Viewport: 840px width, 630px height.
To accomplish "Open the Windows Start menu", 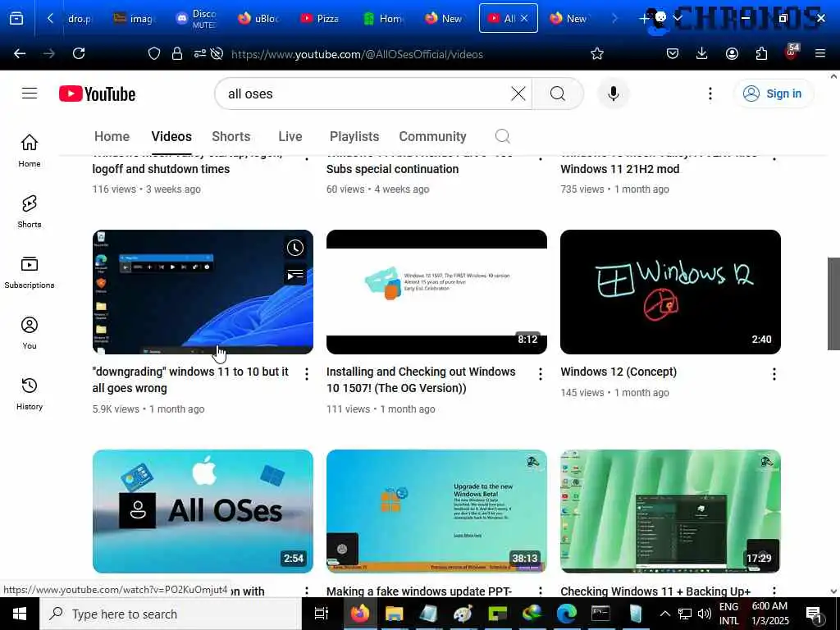I will click(x=20, y=614).
